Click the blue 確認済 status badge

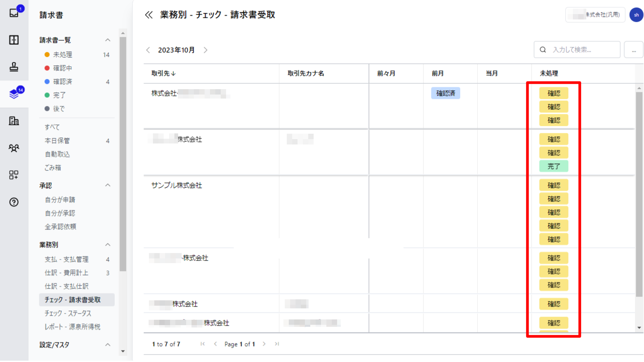(445, 93)
